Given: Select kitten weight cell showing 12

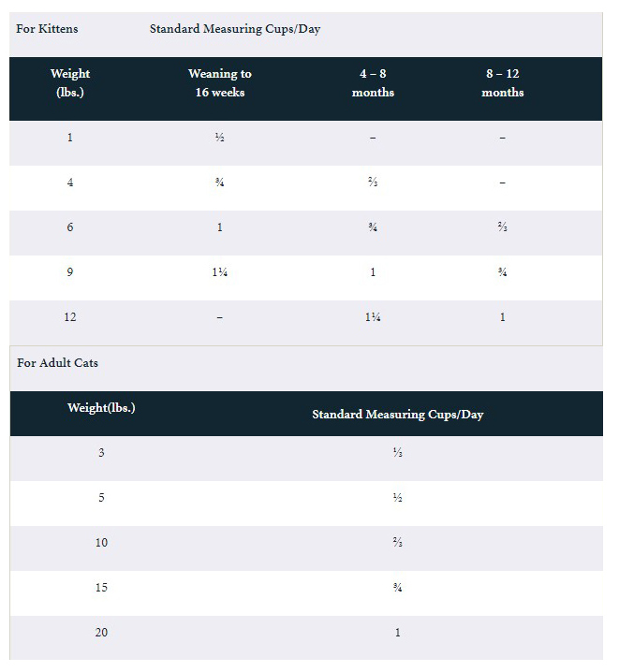Looking at the screenshot, I should (x=70, y=317).
